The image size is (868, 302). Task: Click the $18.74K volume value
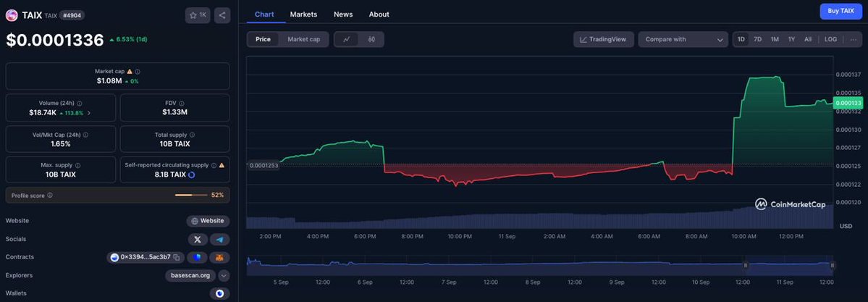point(41,112)
